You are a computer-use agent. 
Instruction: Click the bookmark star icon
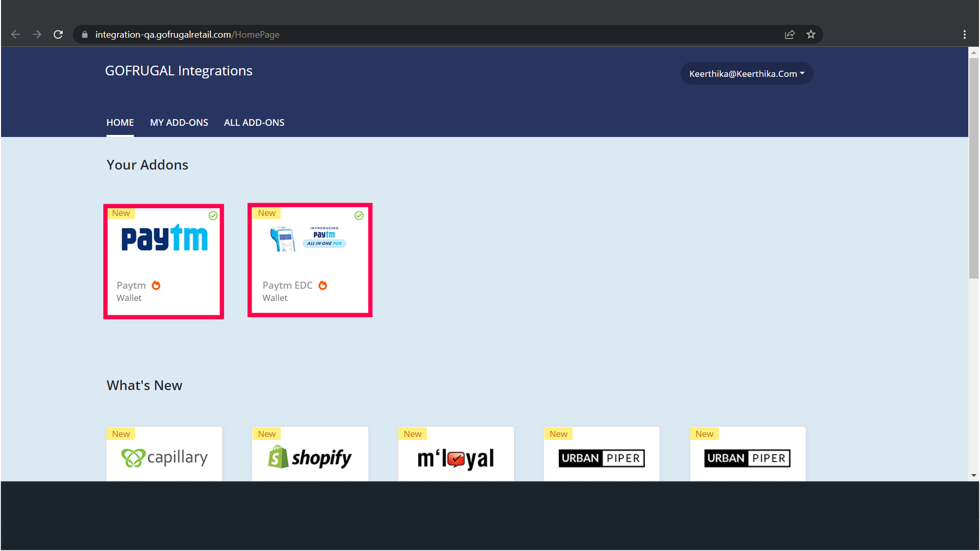pos(811,35)
